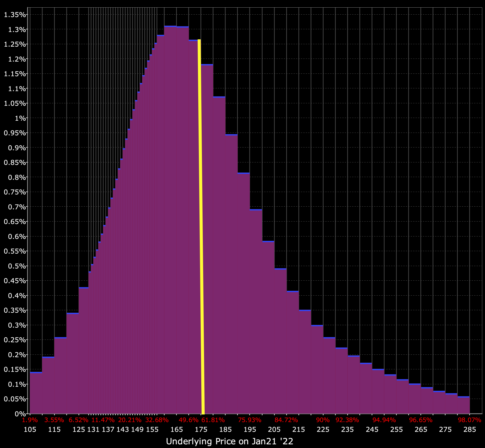This screenshot has width=485, height=448.
Task: Click the 0.9% y-axis label
Action: tap(16, 148)
